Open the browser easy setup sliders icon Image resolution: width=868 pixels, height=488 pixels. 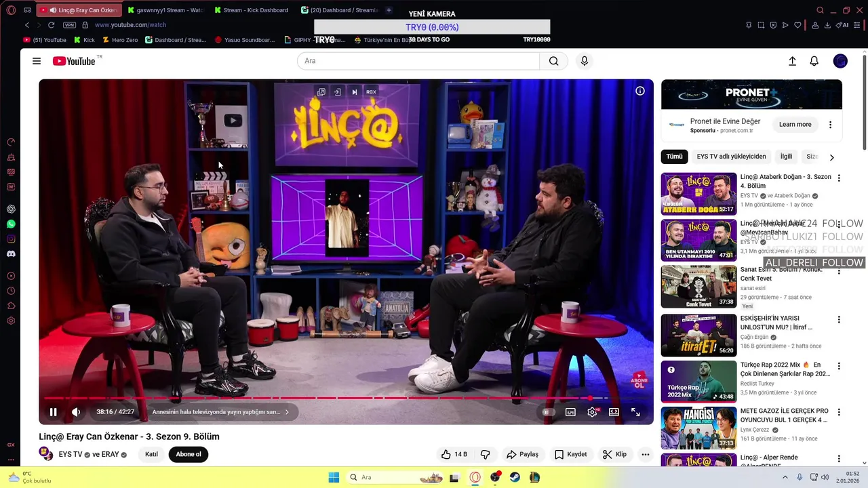point(856,25)
